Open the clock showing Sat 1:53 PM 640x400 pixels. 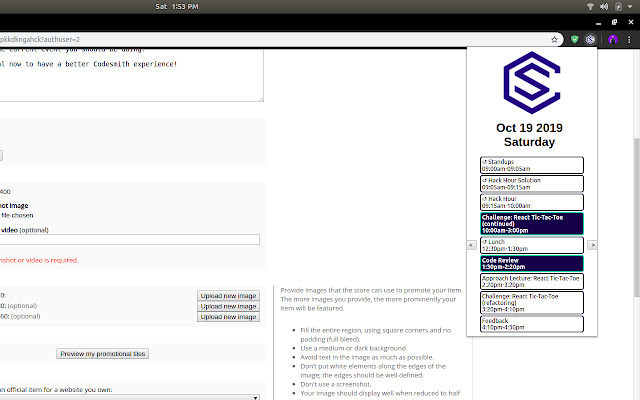(177, 7)
